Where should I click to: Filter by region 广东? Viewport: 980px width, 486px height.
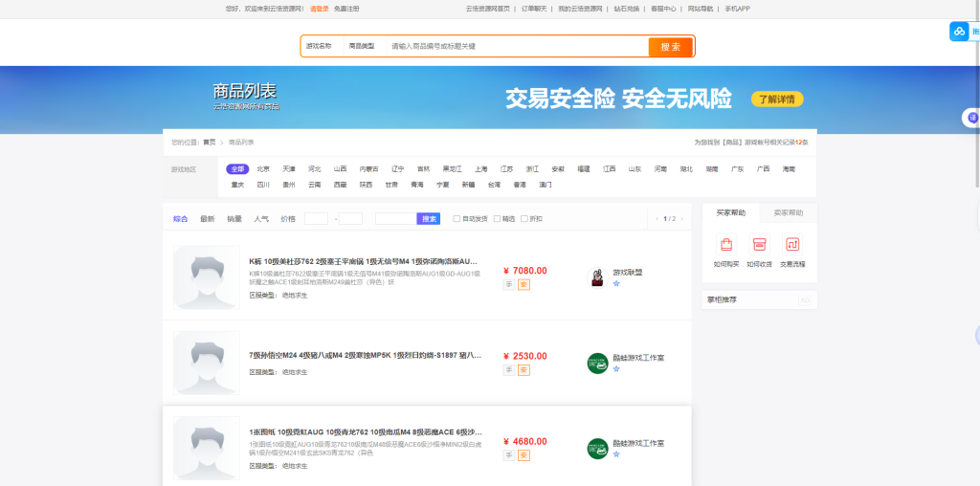tap(738, 169)
